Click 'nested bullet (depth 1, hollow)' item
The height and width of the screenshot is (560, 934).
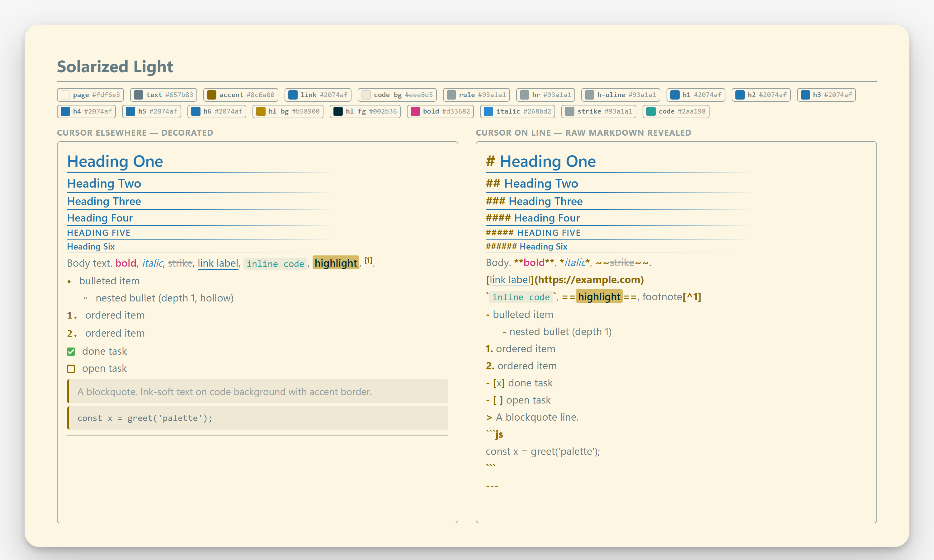click(165, 298)
